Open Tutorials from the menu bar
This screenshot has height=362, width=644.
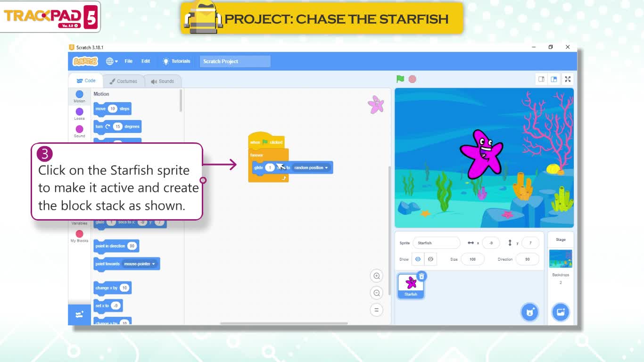coord(176,61)
